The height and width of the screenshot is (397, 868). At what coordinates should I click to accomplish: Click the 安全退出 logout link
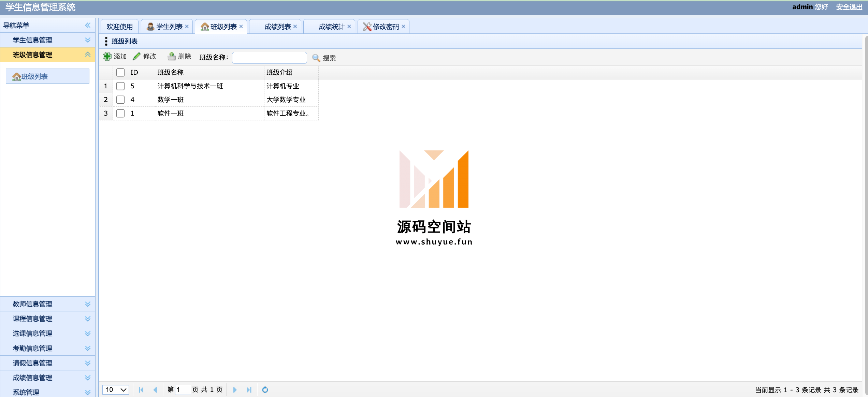(849, 7)
